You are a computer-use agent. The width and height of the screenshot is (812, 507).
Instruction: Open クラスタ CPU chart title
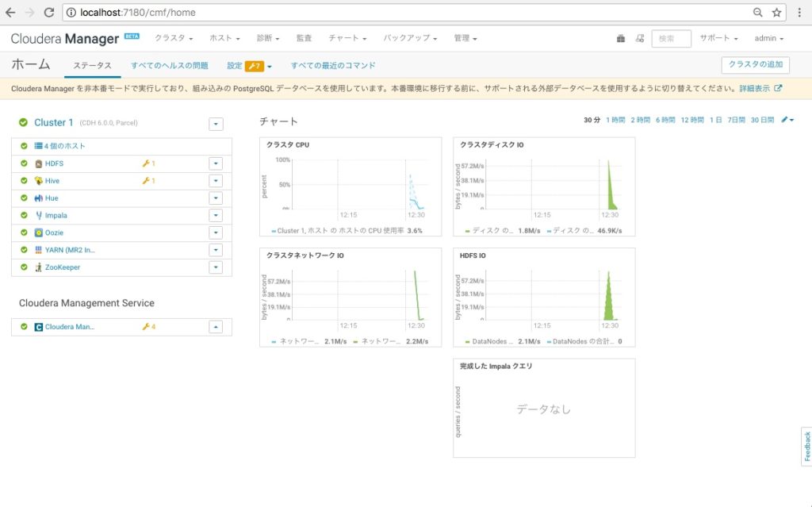[x=288, y=145]
